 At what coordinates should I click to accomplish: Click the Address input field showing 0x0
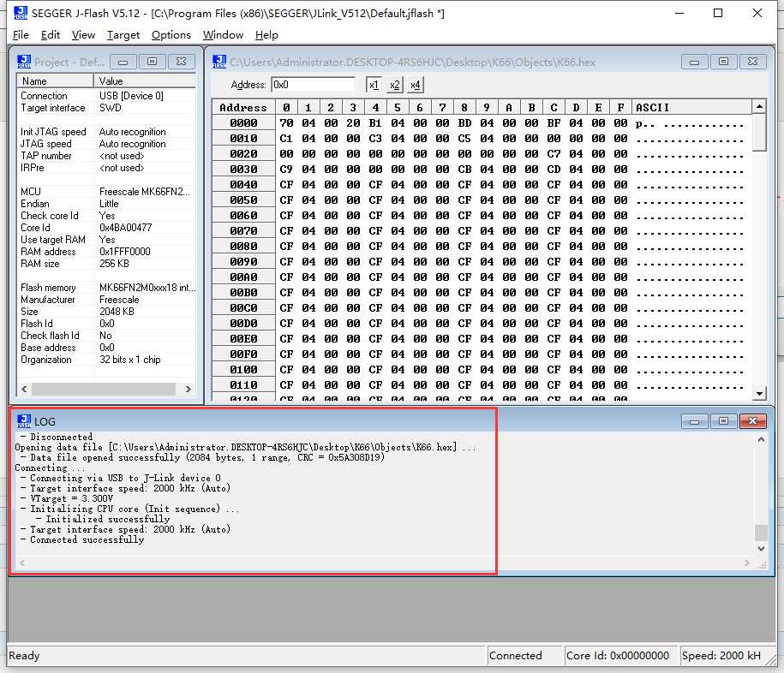[313, 85]
